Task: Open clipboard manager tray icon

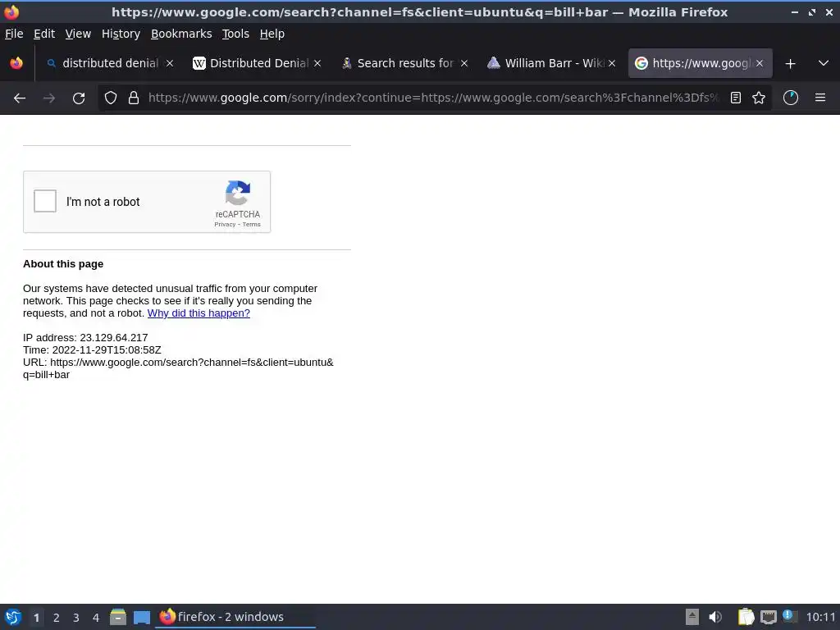Action: click(x=746, y=617)
